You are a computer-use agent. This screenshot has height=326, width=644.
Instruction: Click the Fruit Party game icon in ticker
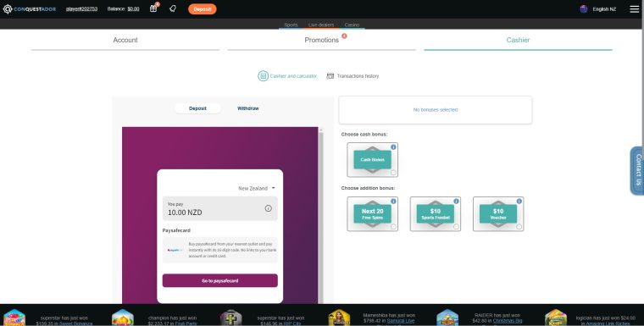click(122, 318)
